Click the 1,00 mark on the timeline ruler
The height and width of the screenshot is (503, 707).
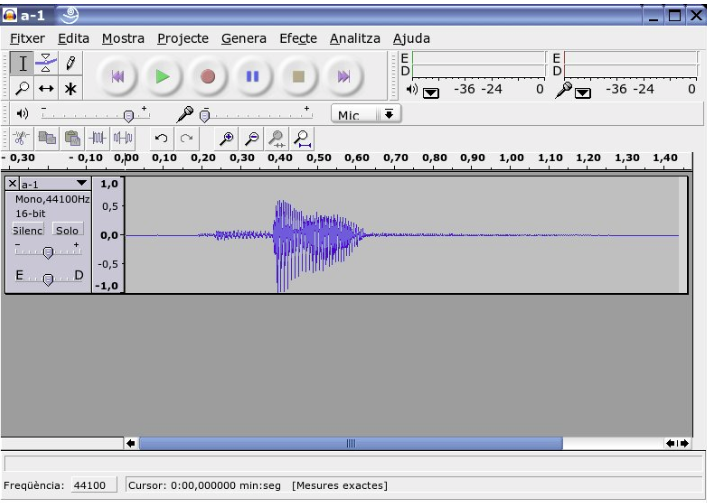pyautogui.click(x=511, y=158)
